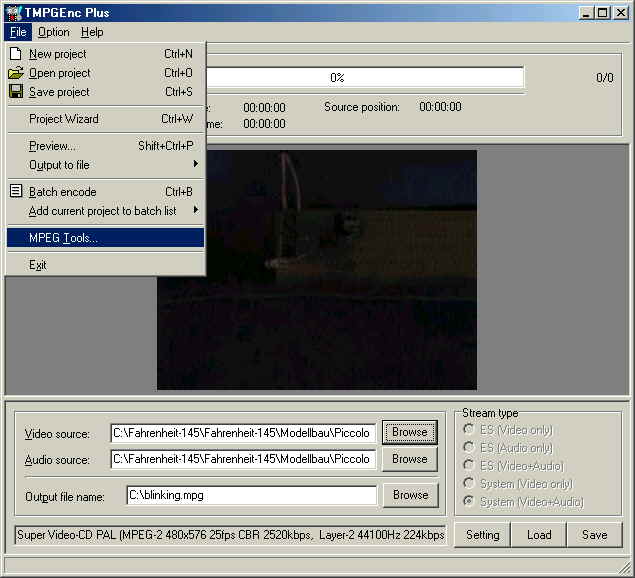Click the 0% encoding progress bar
This screenshot has width=635, height=578.
click(364, 77)
